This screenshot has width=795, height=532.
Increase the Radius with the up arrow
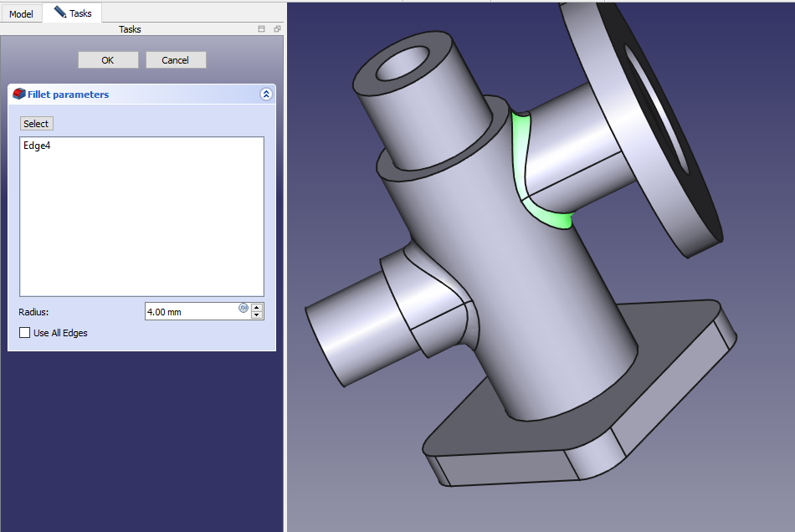pos(257,307)
